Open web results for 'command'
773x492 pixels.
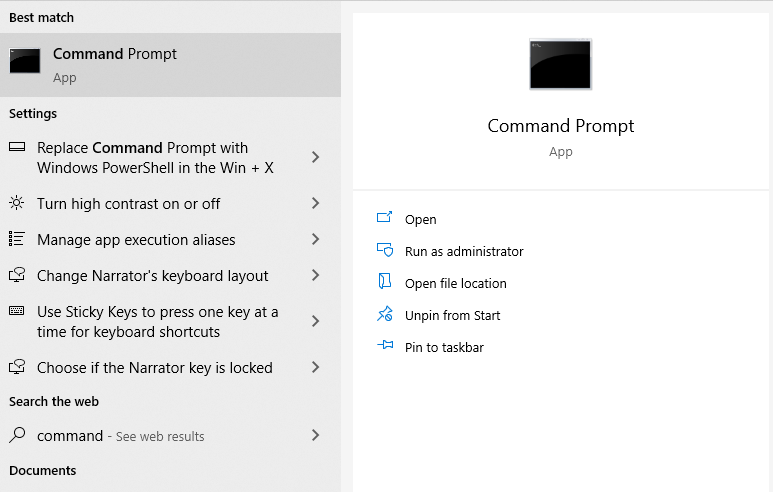click(120, 436)
